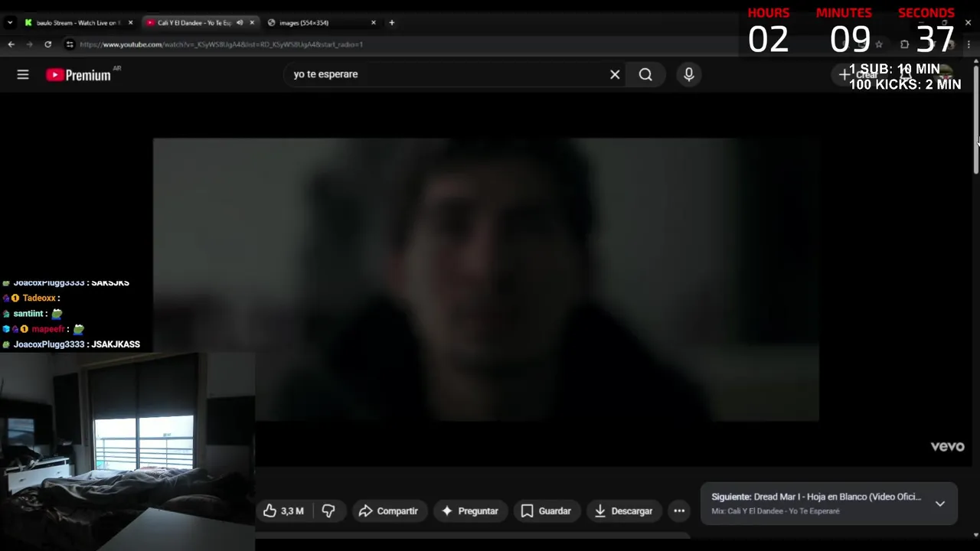980x551 pixels.
Task: Click 'Siguiente: Dread Mar I - Hoja en Blanco' text
Action: [x=816, y=497]
